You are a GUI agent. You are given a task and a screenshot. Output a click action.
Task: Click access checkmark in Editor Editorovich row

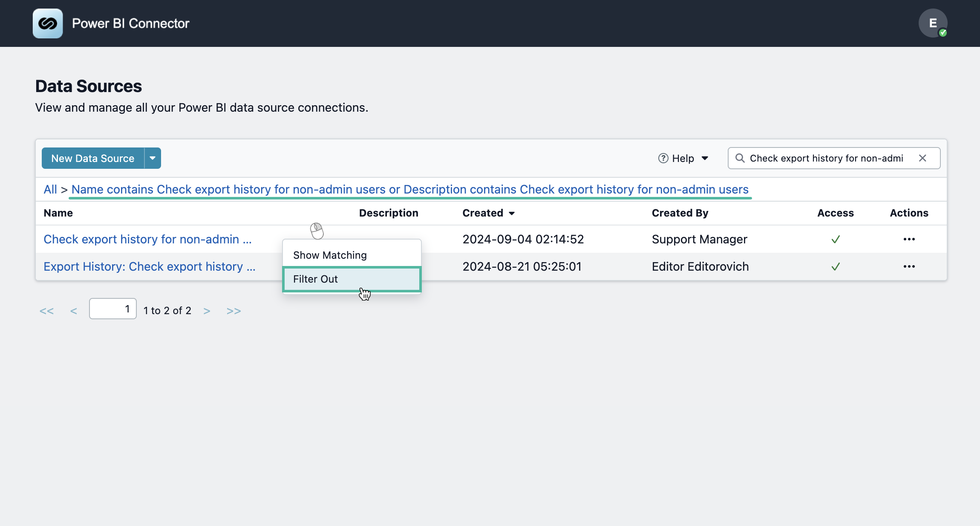point(836,267)
